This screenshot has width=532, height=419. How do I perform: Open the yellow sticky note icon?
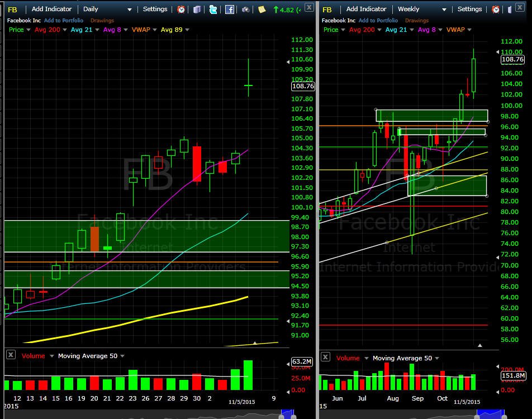pyautogui.click(x=262, y=9)
